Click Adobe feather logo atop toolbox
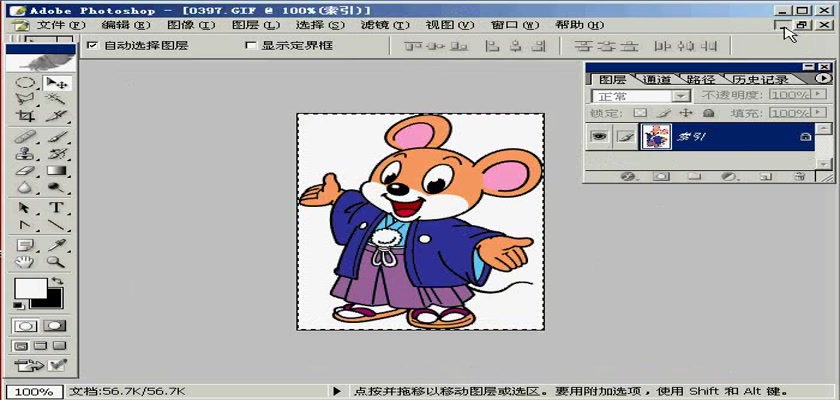Viewport: 840px width, 400px height. 41,62
